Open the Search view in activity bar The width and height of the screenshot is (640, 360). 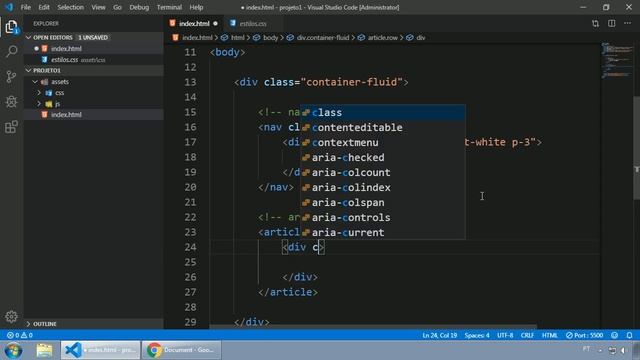point(11,51)
